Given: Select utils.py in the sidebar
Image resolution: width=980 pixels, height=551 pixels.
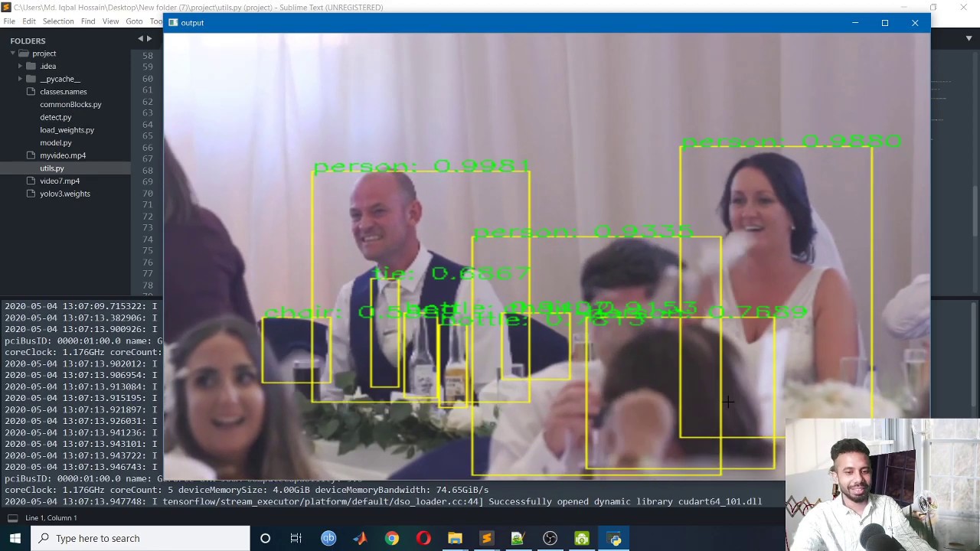Looking at the screenshot, I should tap(52, 168).
